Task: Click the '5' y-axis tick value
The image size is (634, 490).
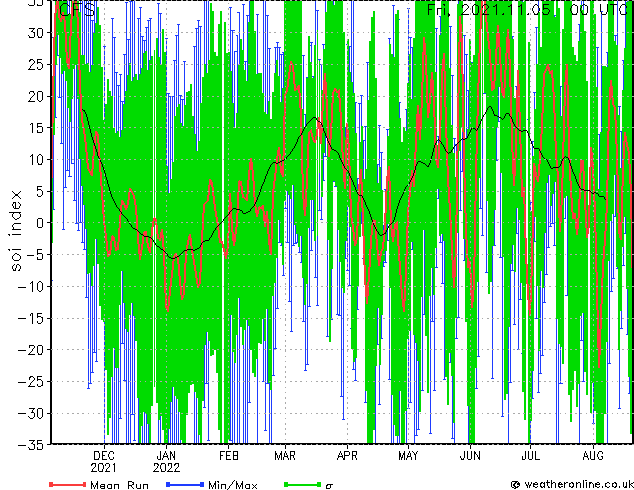Action: 39,191
